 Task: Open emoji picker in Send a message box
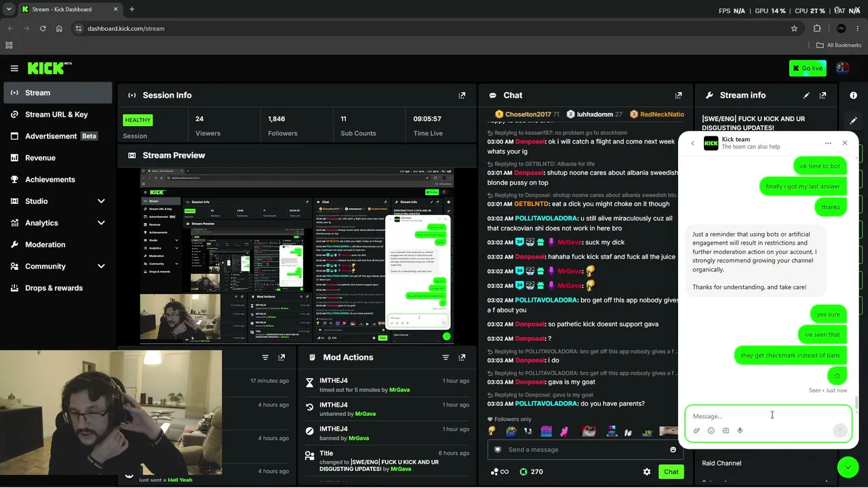[673, 449]
